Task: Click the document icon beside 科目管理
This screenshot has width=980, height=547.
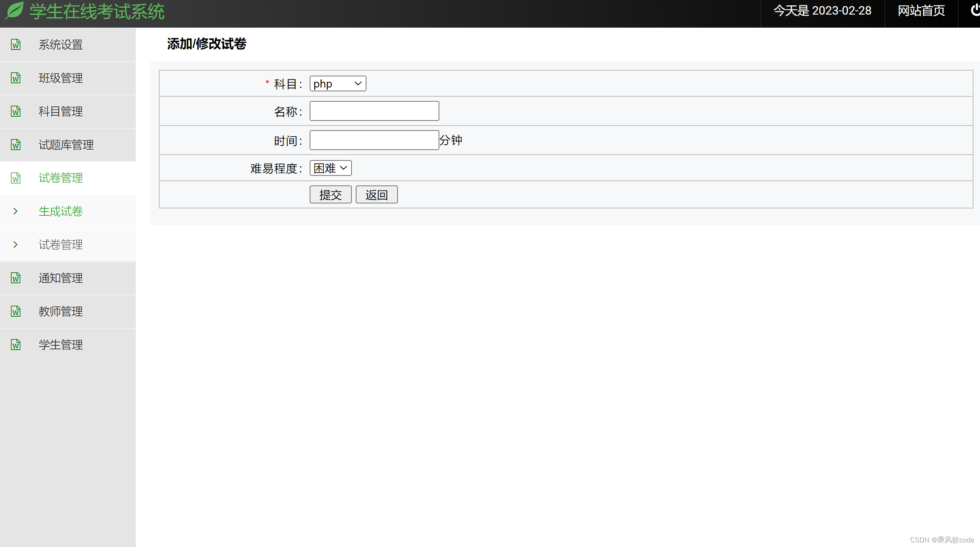Action: point(16,111)
